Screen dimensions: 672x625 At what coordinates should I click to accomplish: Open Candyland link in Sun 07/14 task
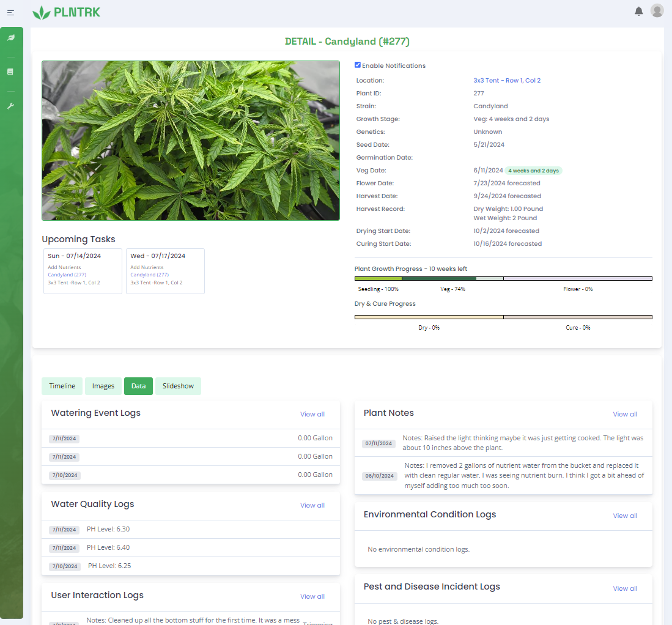[x=67, y=275]
